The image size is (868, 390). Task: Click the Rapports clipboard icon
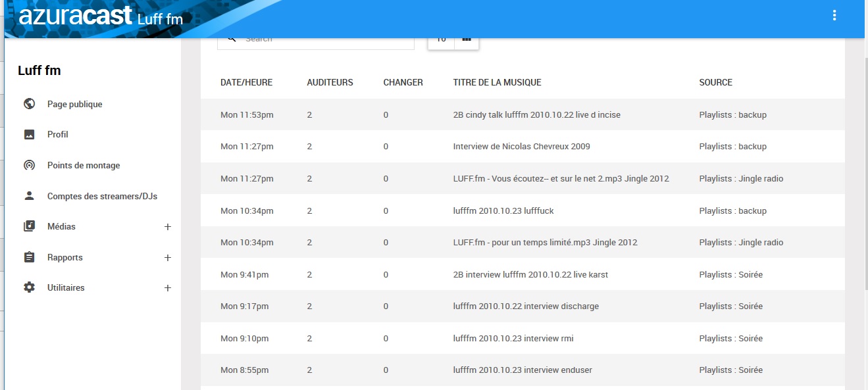tap(29, 256)
